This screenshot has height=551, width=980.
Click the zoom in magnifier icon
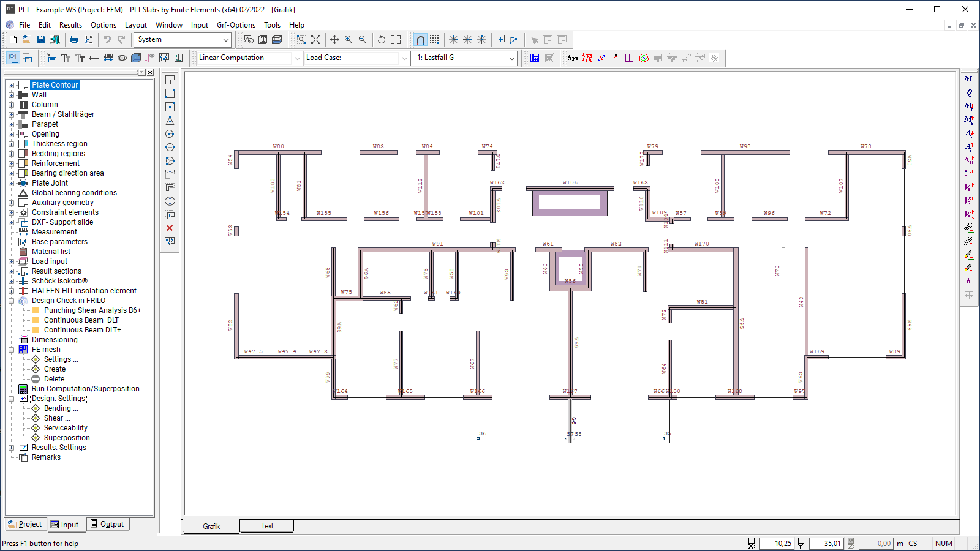pos(349,39)
